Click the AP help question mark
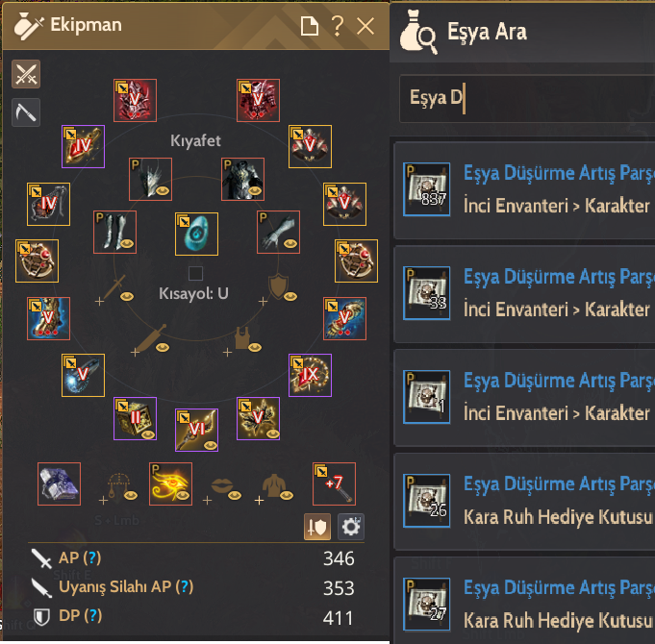The image size is (655, 644). [92, 557]
